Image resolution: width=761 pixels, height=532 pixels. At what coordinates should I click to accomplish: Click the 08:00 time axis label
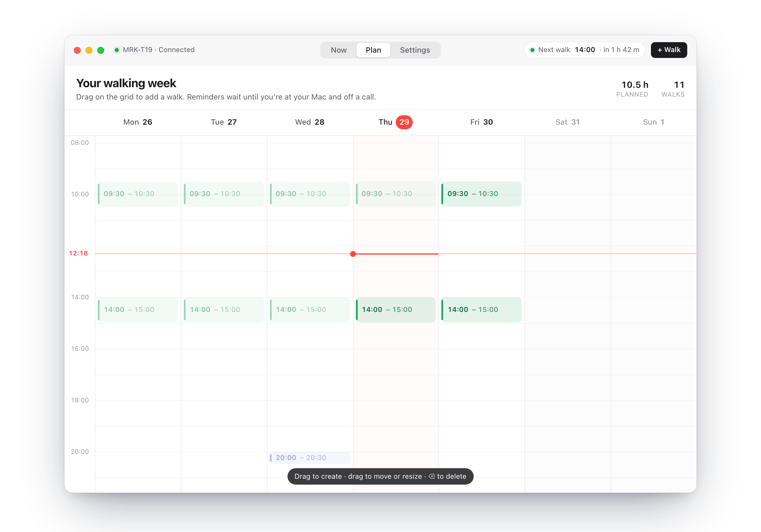(80, 143)
